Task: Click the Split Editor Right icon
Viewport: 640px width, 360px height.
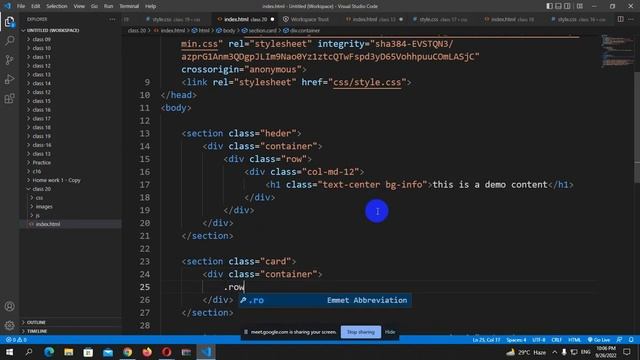Action: click(x=620, y=19)
